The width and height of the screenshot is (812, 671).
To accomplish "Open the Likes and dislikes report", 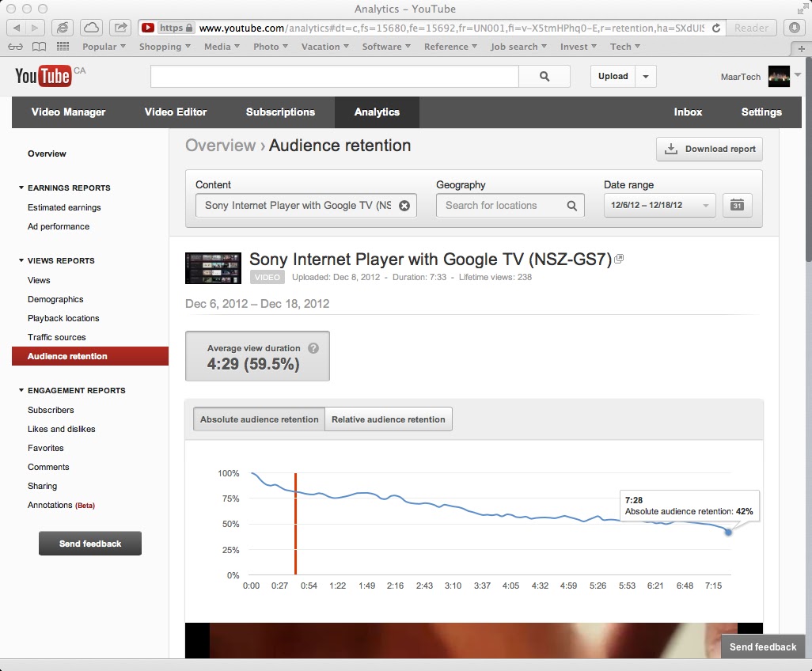I will 61,429.
